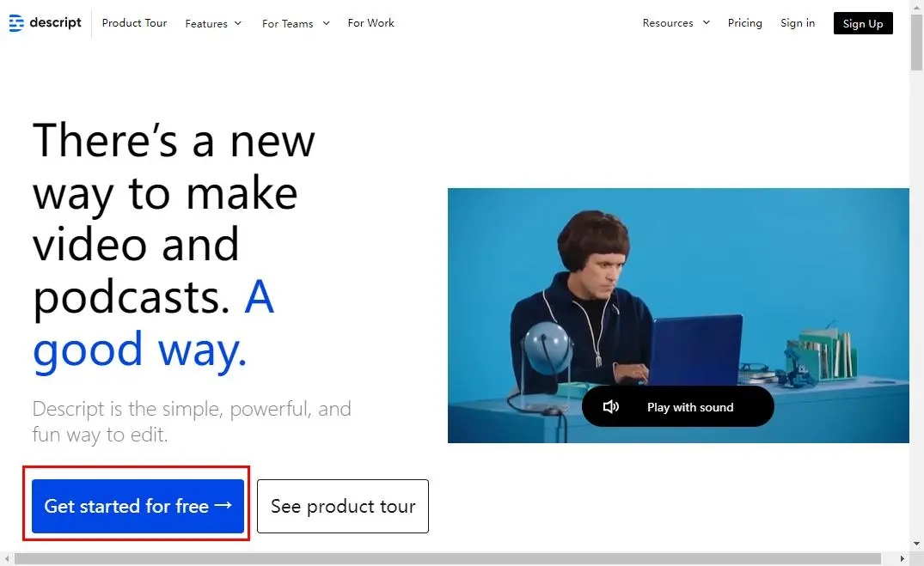The width and height of the screenshot is (924, 566).
Task: Expand the Resources chevron
Action: click(x=706, y=23)
